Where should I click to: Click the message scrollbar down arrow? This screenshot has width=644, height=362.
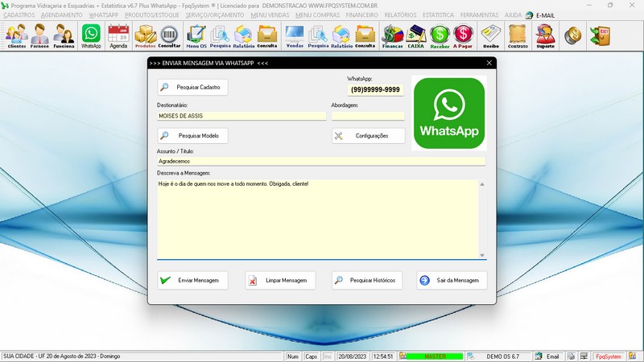(482, 255)
